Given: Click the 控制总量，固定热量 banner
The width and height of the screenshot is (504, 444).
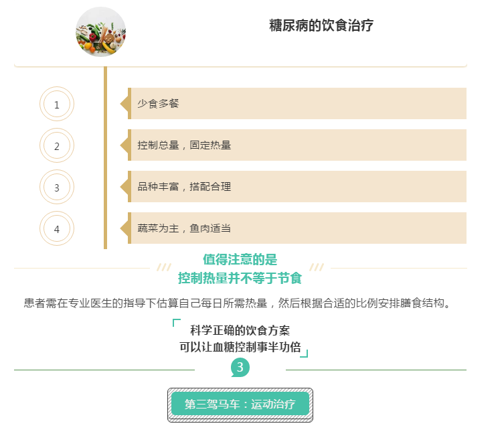Looking at the screenshot, I should pyautogui.click(x=299, y=145).
